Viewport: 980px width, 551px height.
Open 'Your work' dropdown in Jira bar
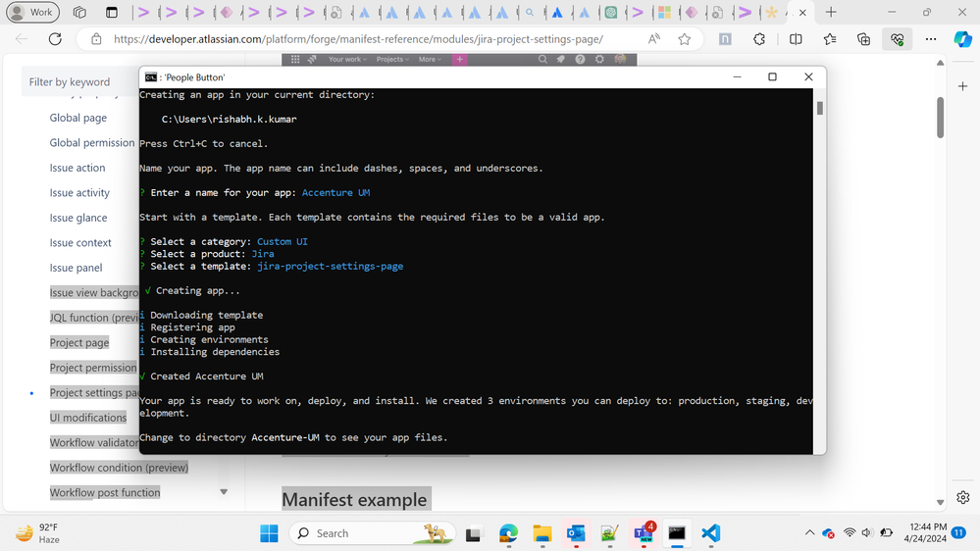coord(347,60)
